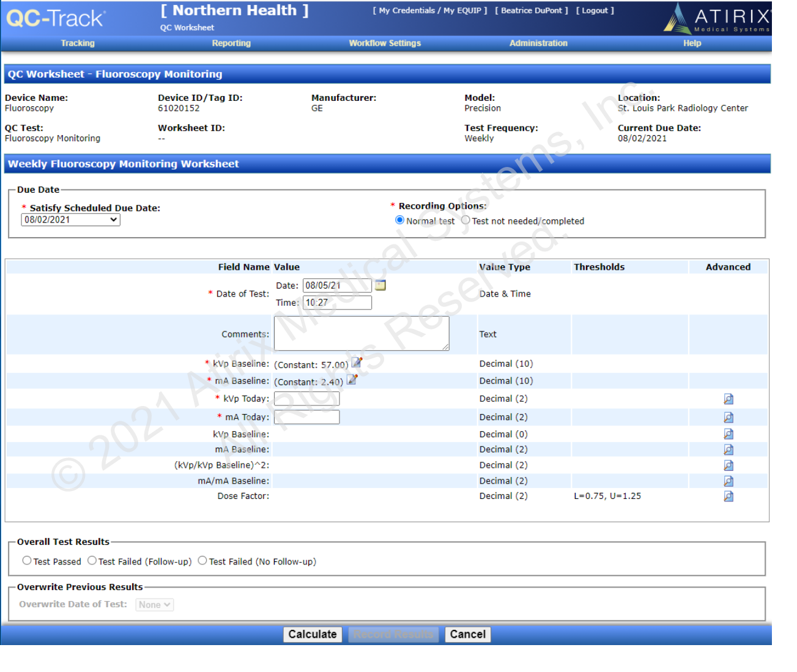Click advanced icon for (kVp/kVp Baseline)^2 row
This screenshot has height=672, width=797.
pyautogui.click(x=728, y=465)
